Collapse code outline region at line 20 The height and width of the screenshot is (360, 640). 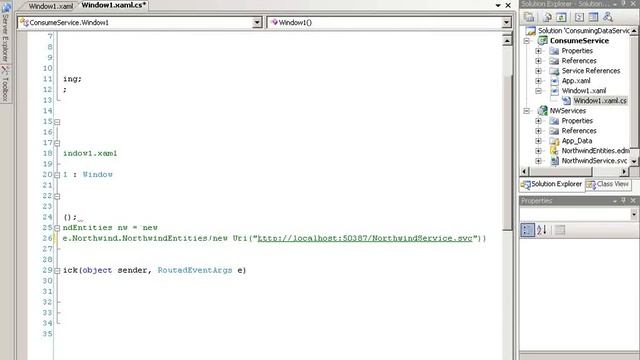[57, 175]
